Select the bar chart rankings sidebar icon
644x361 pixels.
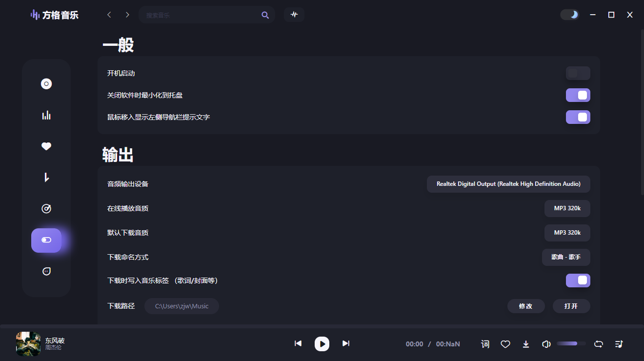(46, 115)
